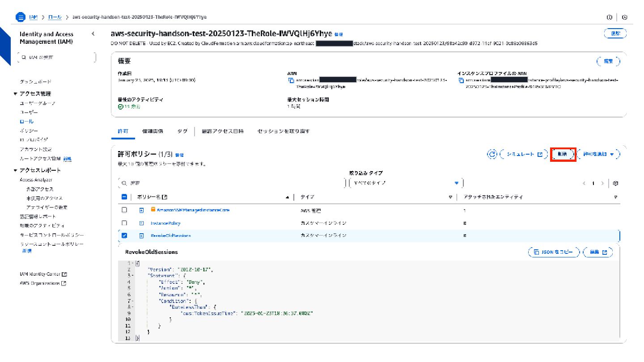Open the settings icon at top right

click(x=624, y=17)
